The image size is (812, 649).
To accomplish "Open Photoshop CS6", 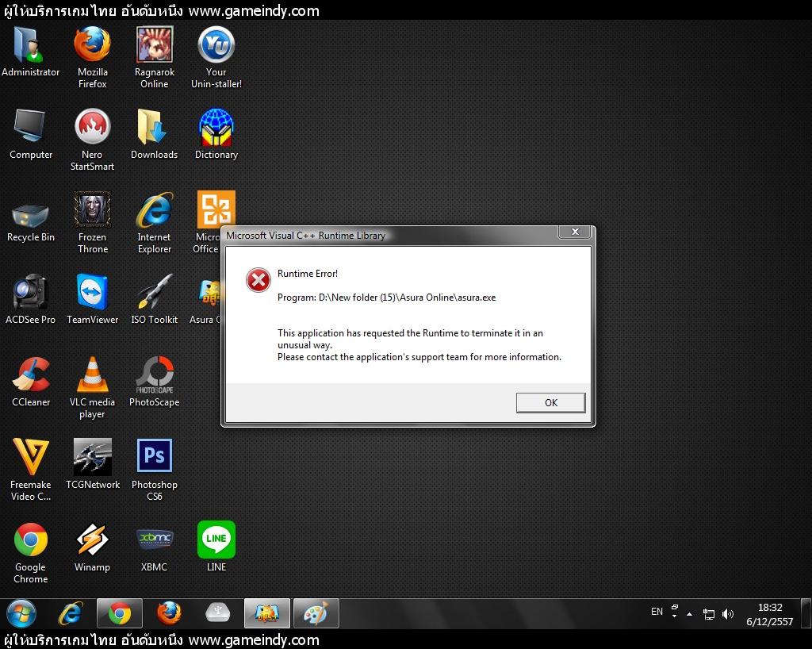I will click(155, 470).
